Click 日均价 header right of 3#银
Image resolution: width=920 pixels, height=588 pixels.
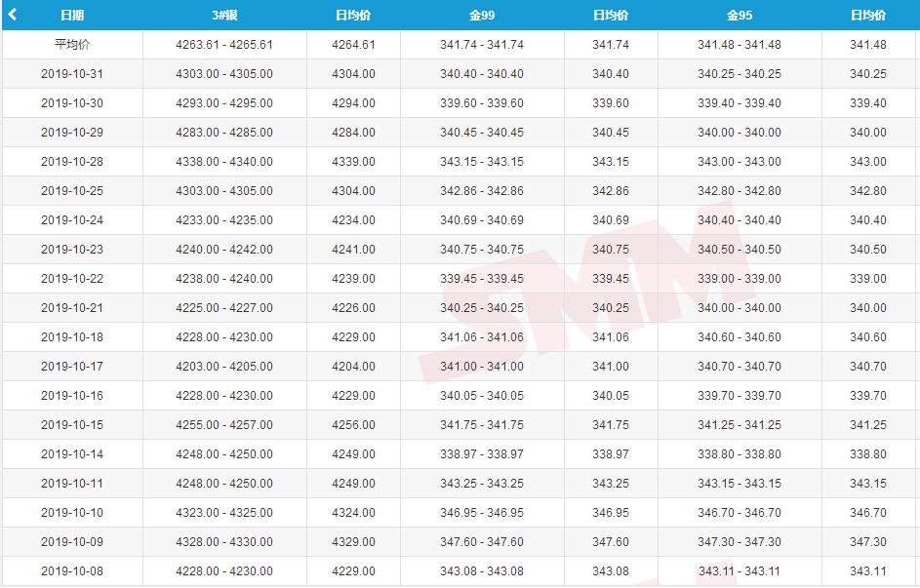pyautogui.click(x=353, y=16)
